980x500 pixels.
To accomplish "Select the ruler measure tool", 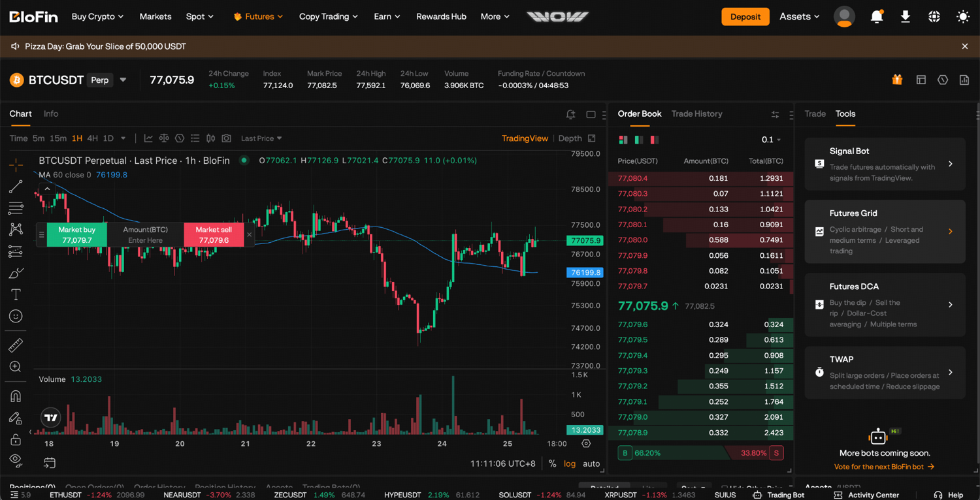I will point(16,345).
